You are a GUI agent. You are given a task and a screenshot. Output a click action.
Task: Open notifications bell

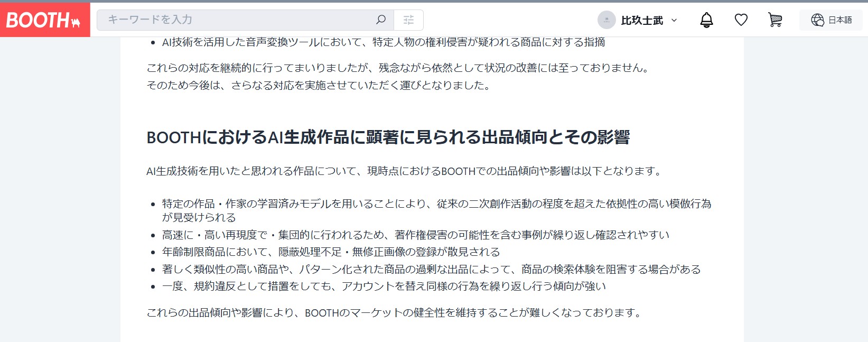(x=706, y=20)
